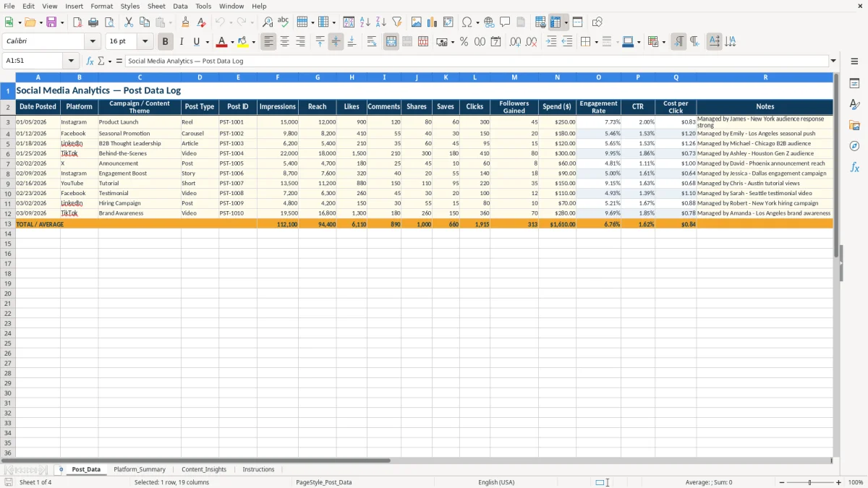
Task: Open sidebar Gallery deck
Action: (x=854, y=126)
